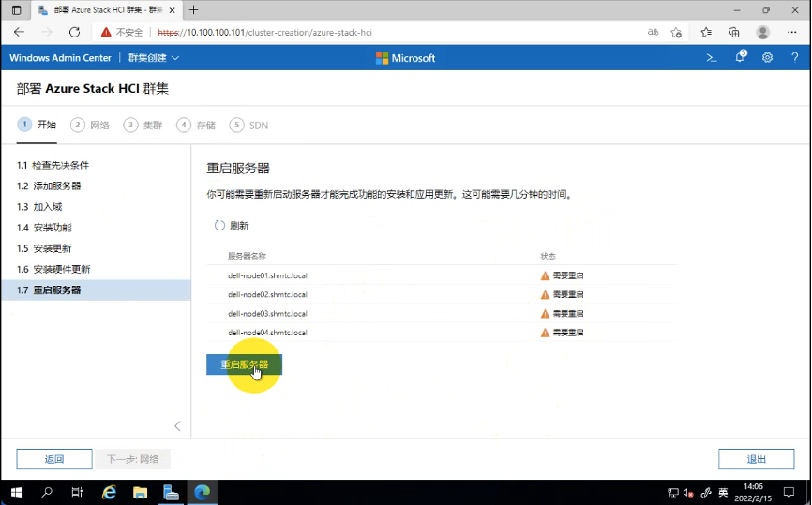This screenshot has width=812, height=505.
Task: Open the Windows Start menu
Action: click(x=16, y=492)
